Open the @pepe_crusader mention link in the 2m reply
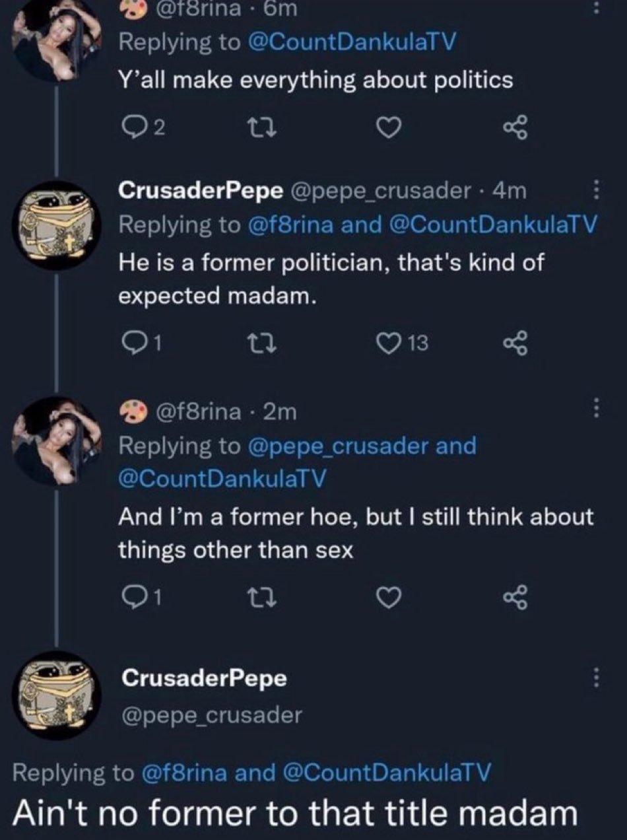 click(338, 446)
